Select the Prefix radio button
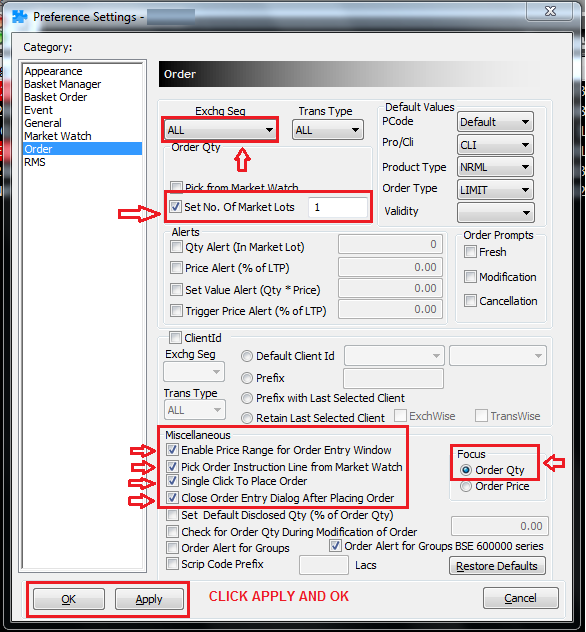The height and width of the screenshot is (632, 586). [247, 378]
